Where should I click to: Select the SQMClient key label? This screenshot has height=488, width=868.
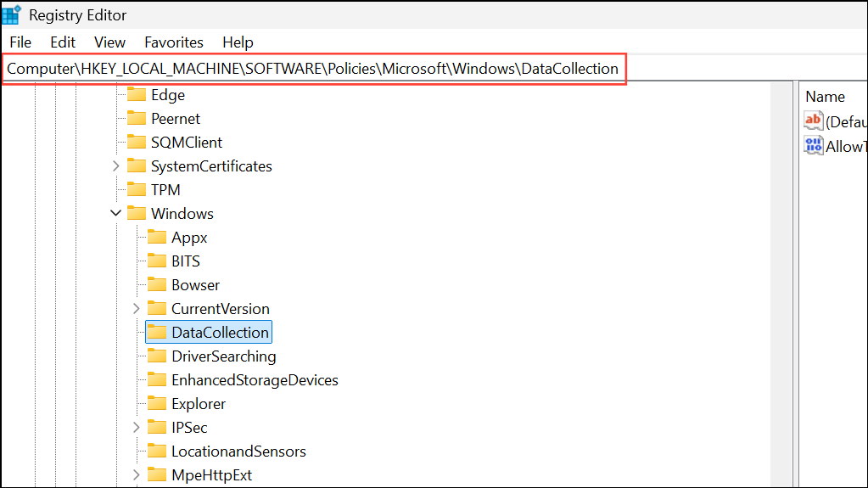click(187, 143)
